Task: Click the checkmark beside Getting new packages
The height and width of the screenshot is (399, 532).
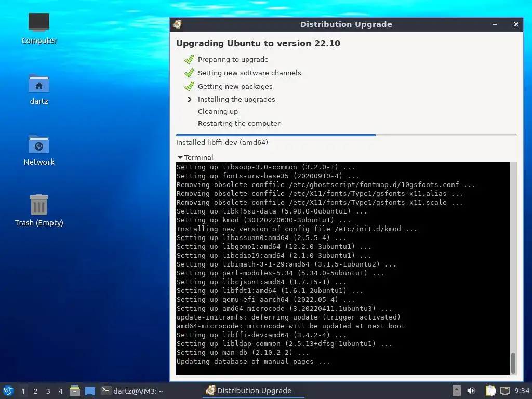Action: (189, 87)
